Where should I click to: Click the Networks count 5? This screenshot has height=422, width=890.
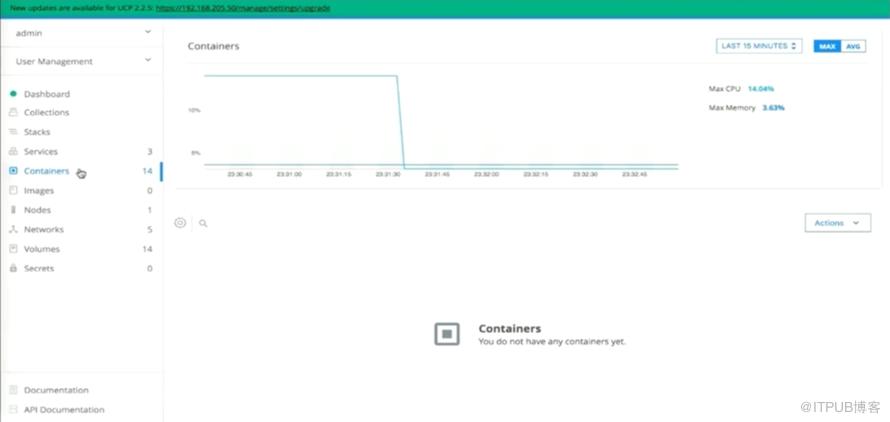tap(150, 229)
